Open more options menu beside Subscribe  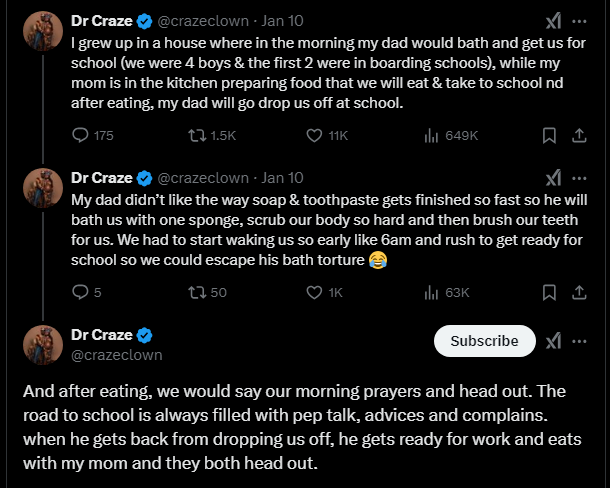click(x=579, y=341)
